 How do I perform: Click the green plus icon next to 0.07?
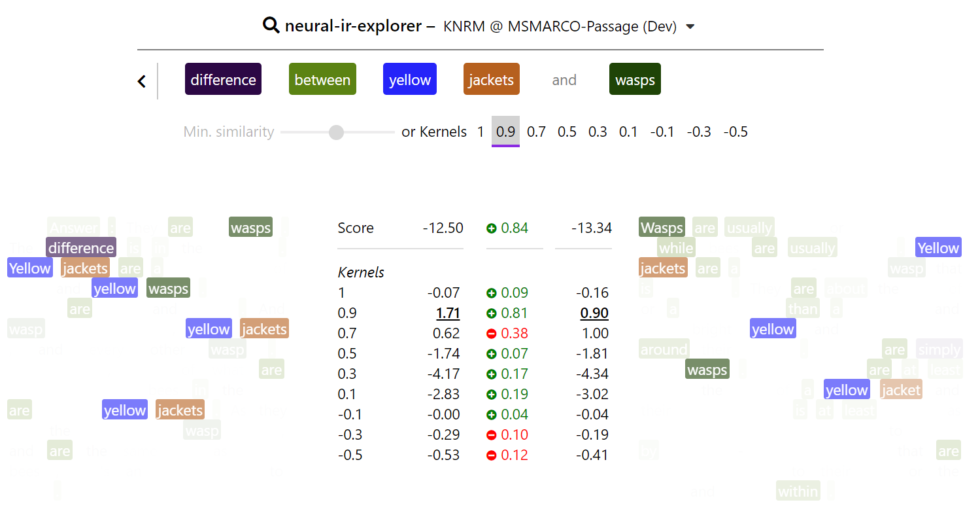[x=492, y=353]
